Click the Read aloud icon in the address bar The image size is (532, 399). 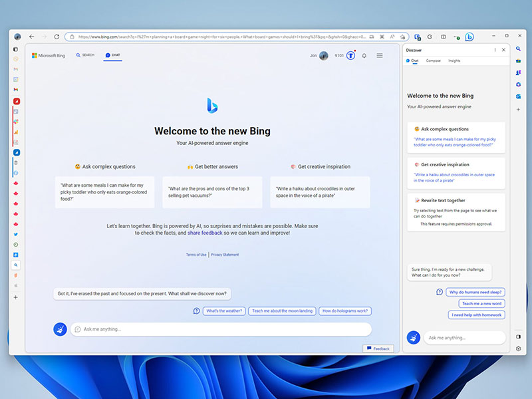(x=392, y=37)
